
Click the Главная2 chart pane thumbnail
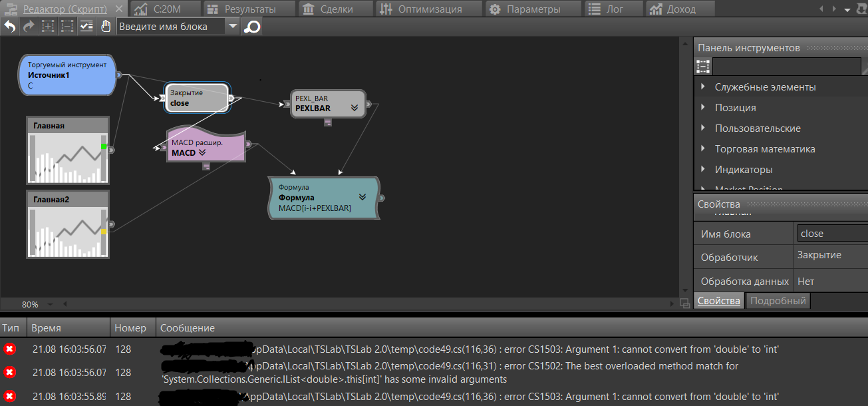click(67, 224)
